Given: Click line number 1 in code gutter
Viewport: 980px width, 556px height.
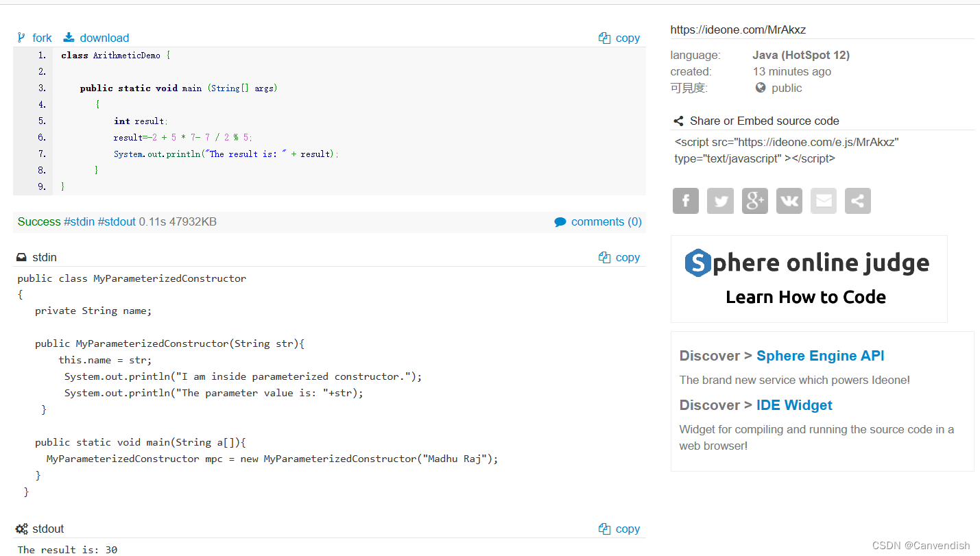Looking at the screenshot, I should 42,56.
